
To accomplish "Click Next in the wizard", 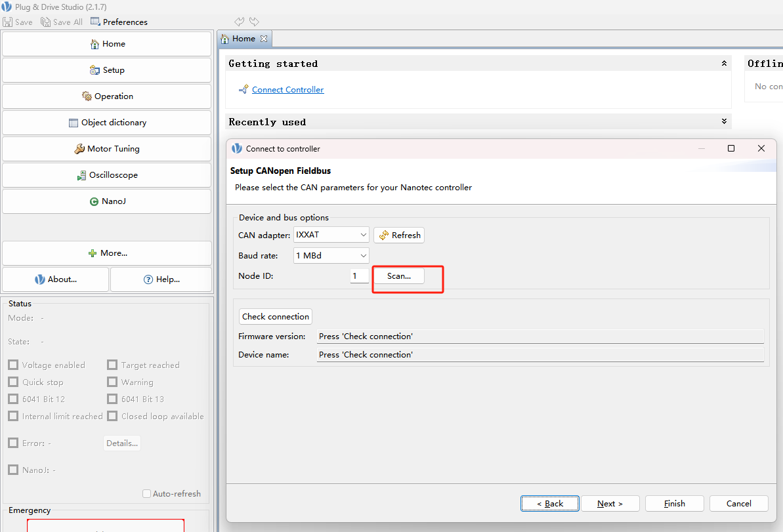I will (610, 504).
